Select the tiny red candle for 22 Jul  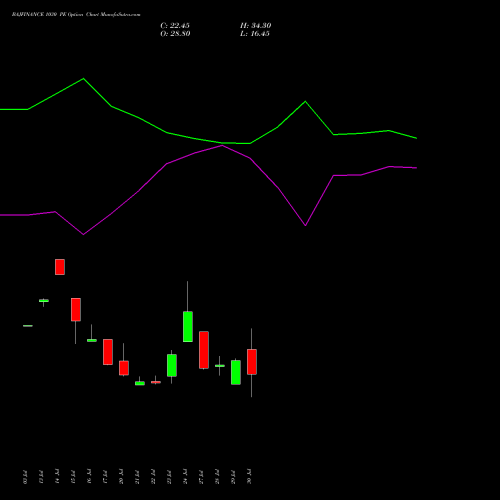point(156,382)
